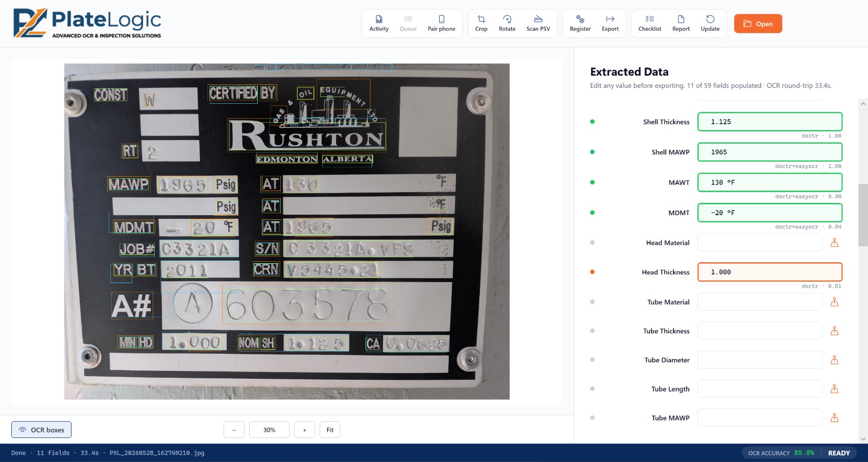Image resolution: width=868 pixels, height=462 pixels.
Task: Edit the MAWT field 130 °F
Action: click(769, 182)
